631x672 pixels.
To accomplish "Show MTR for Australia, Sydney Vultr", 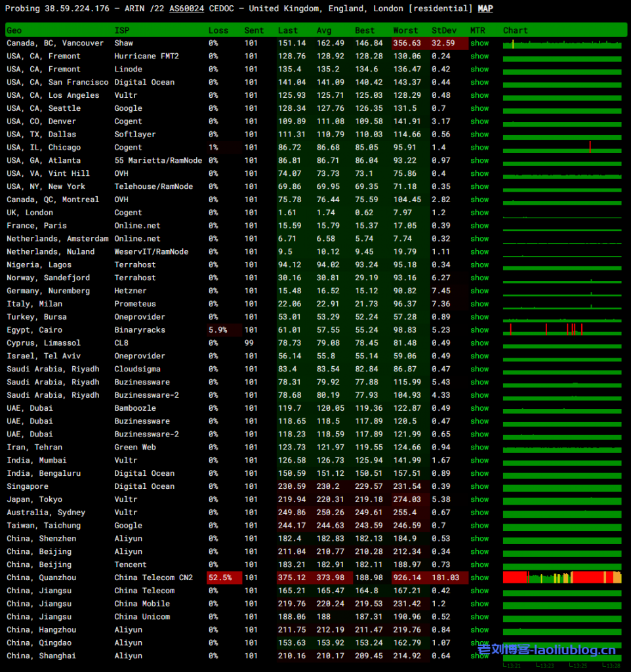I will (479, 513).
